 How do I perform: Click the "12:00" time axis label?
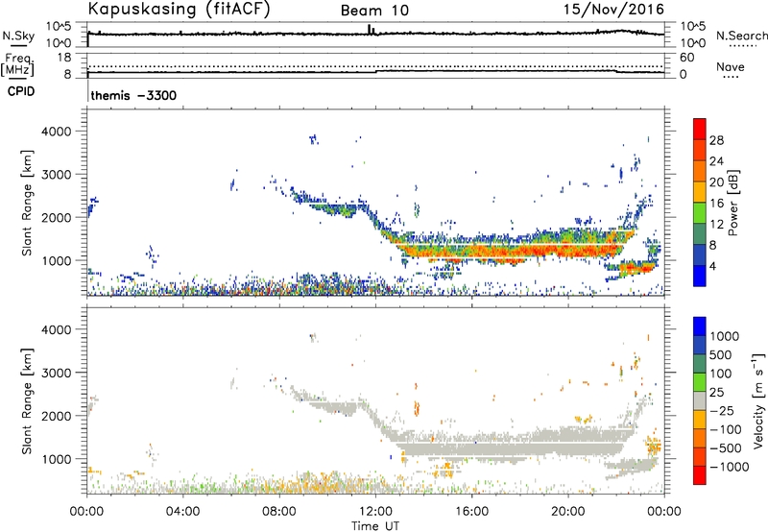tap(375, 512)
